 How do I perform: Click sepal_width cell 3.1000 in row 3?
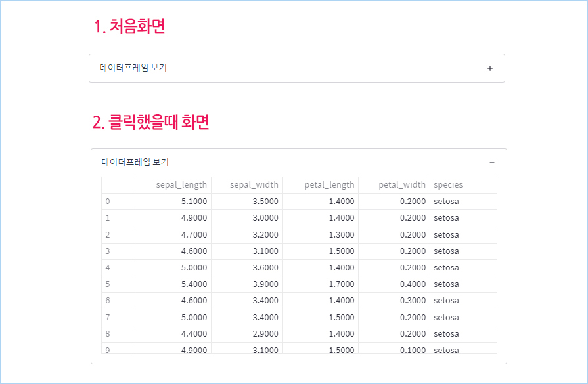pyautogui.click(x=247, y=251)
